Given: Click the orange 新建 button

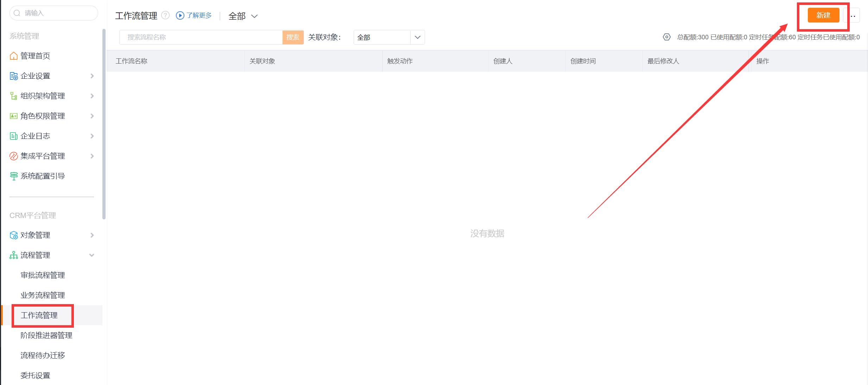Looking at the screenshot, I should click(x=823, y=15).
